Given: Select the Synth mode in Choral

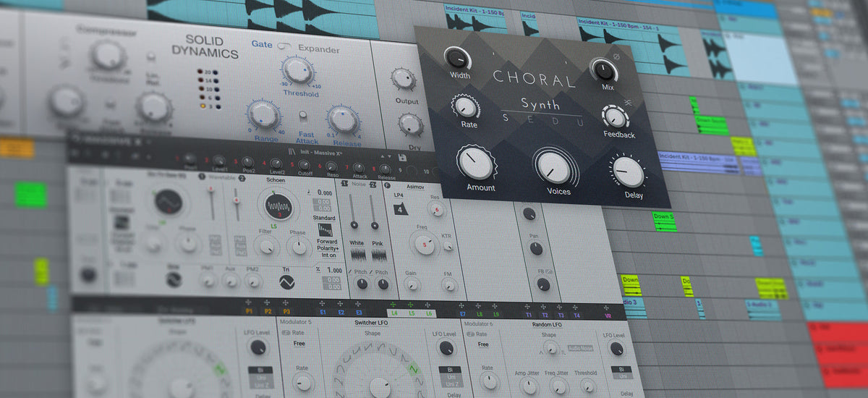Looking at the screenshot, I should [x=540, y=104].
